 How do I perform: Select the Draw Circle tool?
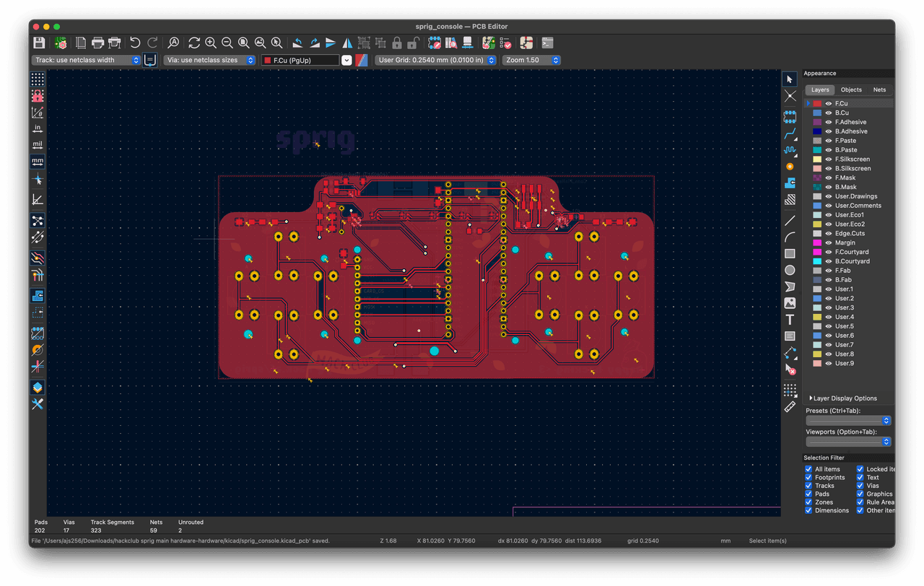click(790, 270)
